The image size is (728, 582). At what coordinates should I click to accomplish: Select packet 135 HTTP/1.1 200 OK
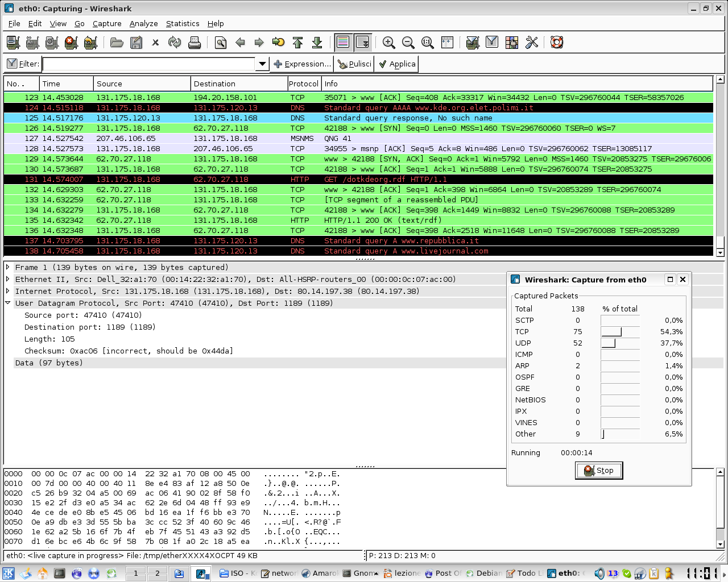point(358,220)
